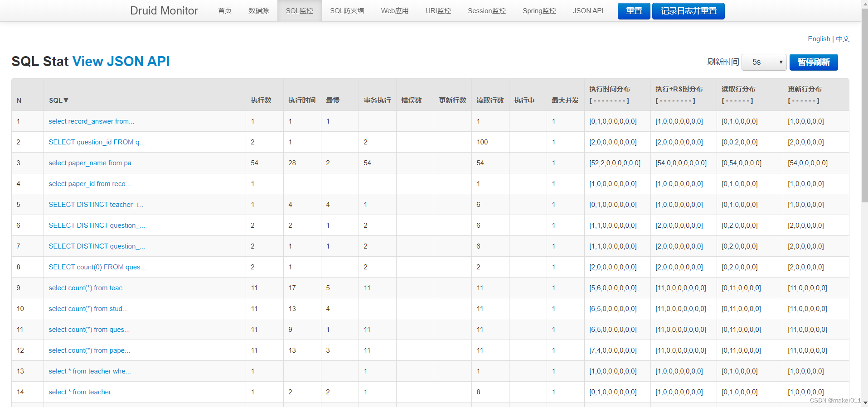
Task: Go to Session监控 tab
Action: point(486,10)
